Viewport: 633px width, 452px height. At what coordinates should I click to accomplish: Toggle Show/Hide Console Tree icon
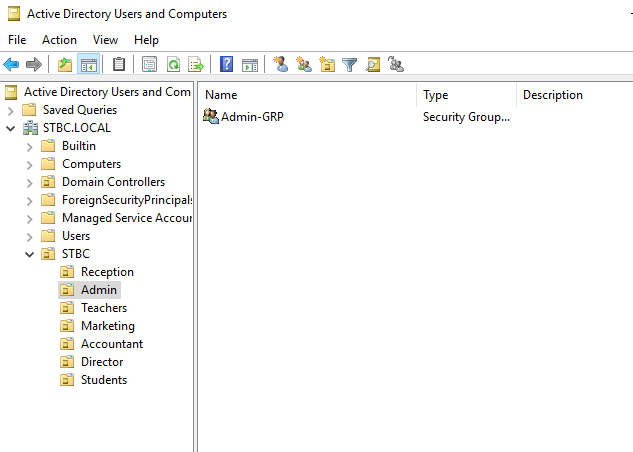point(88,64)
